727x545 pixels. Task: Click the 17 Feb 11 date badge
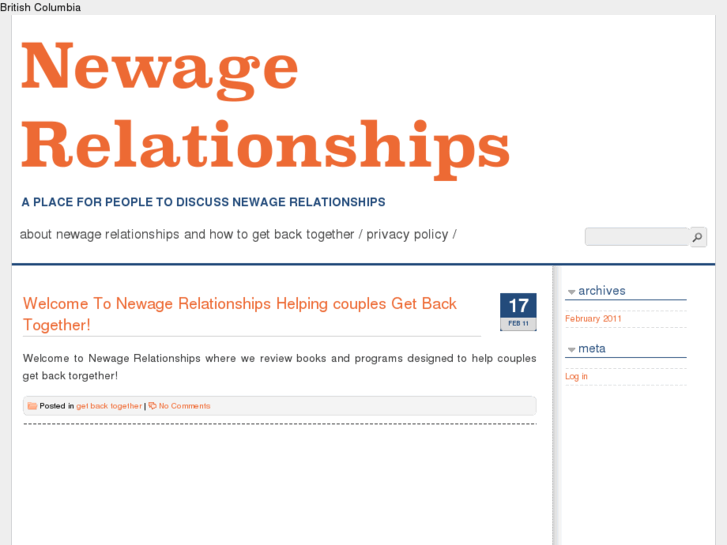point(518,312)
